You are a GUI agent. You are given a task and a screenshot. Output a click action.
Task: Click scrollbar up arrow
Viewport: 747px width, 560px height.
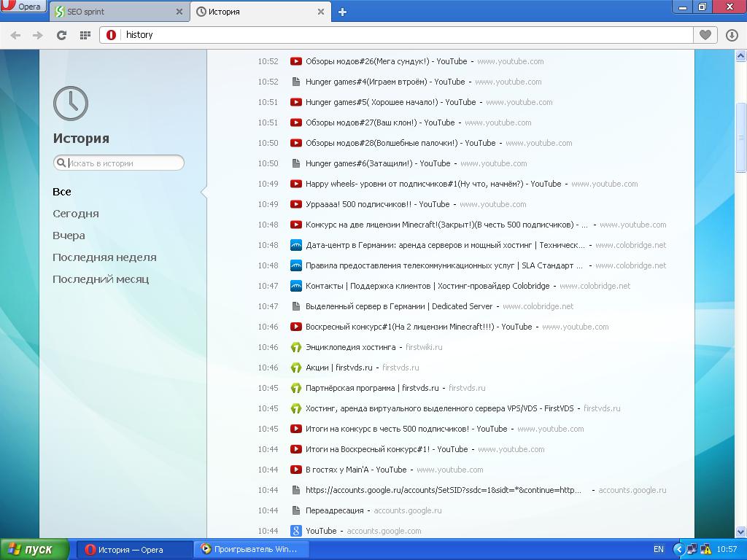(x=741, y=56)
